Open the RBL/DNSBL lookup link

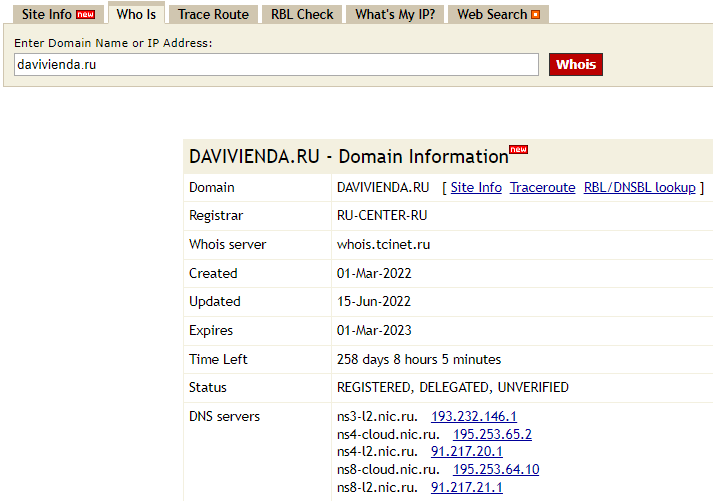[640, 187]
